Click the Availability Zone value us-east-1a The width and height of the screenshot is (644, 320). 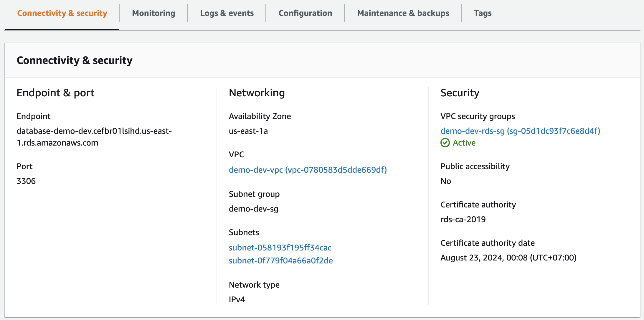coord(249,131)
